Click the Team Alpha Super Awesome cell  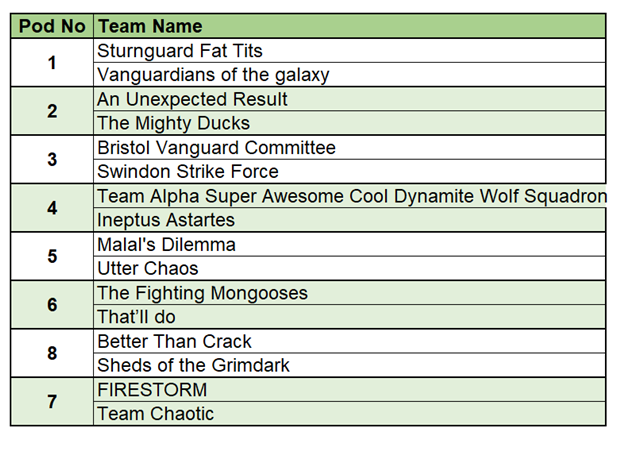tap(350, 196)
